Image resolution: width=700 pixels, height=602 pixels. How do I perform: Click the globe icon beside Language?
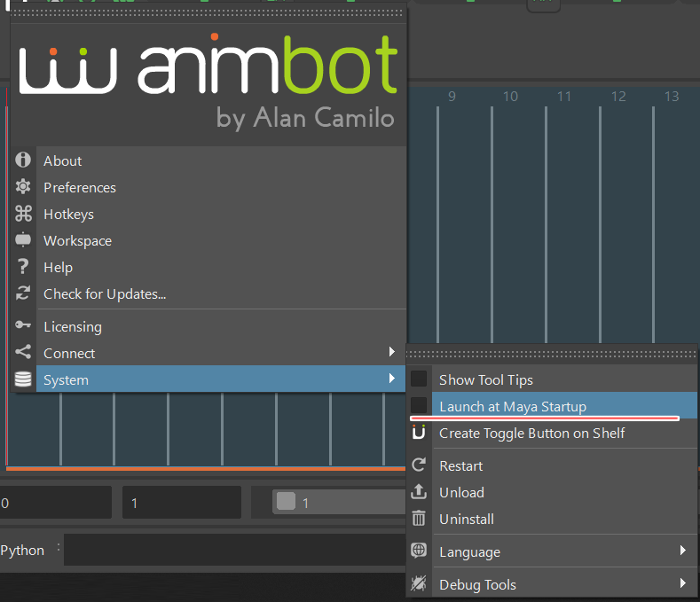click(419, 551)
